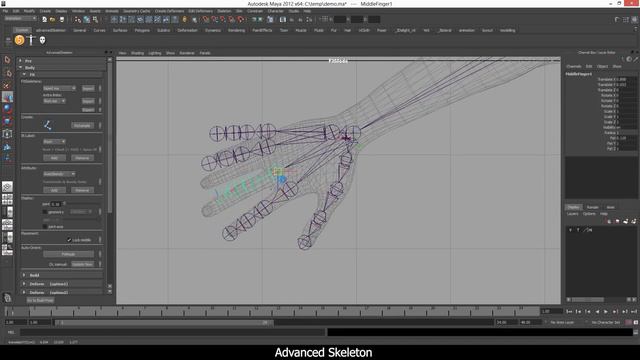Image resolution: width=640 pixels, height=360 pixels.
Task: Click the timeline frame ruler
Action: coord(271,312)
